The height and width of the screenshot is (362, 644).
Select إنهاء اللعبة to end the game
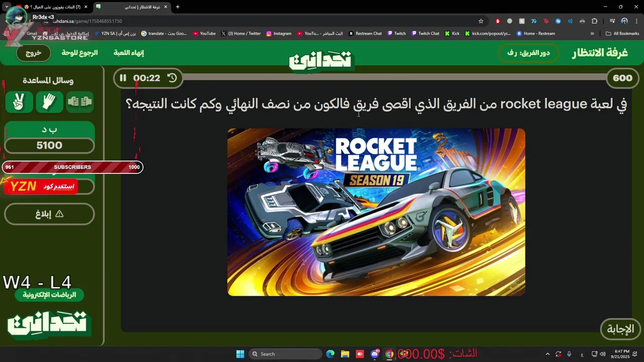click(x=129, y=53)
